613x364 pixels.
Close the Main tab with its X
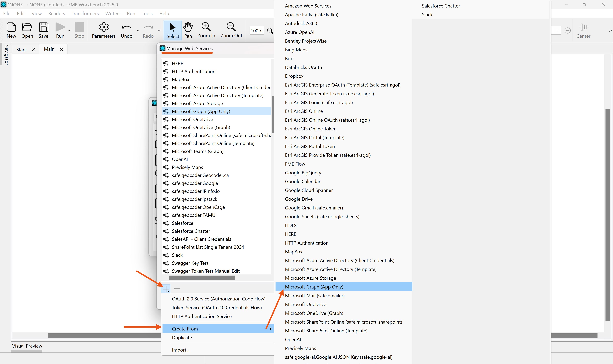click(x=62, y=49)
